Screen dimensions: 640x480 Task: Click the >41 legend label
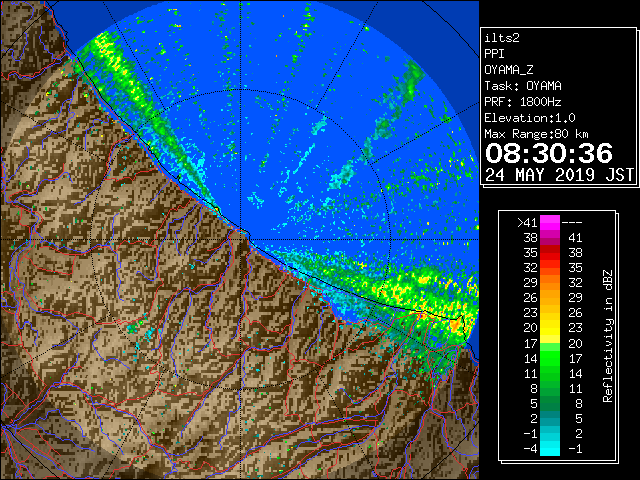click(527, 222)
